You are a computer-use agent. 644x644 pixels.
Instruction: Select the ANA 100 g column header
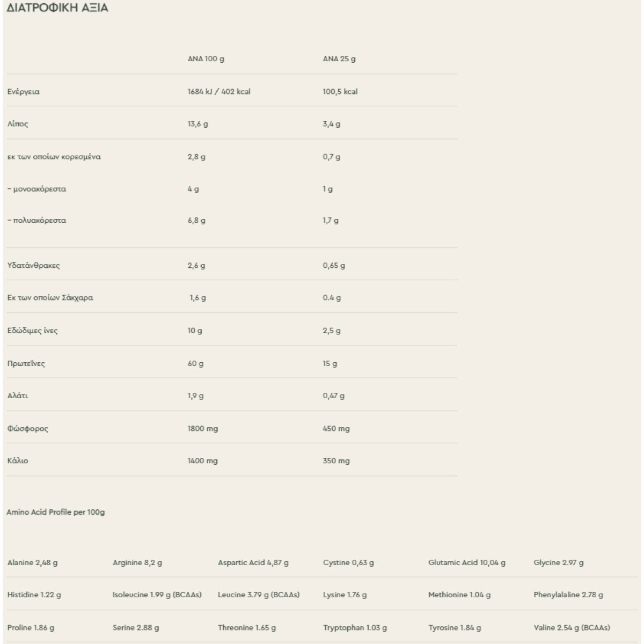[x=206, y=59]
